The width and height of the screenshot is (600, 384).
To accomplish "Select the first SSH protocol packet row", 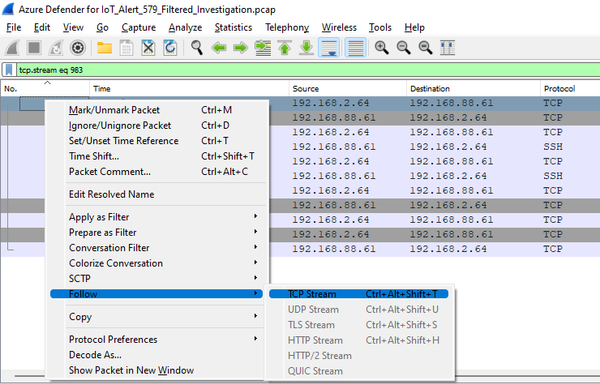I will tap(434, 147).
